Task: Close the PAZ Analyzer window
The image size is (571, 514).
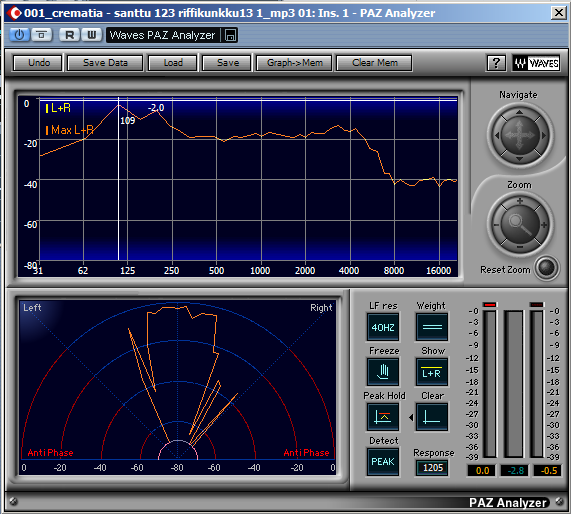Action: click(x=559, y=13)
